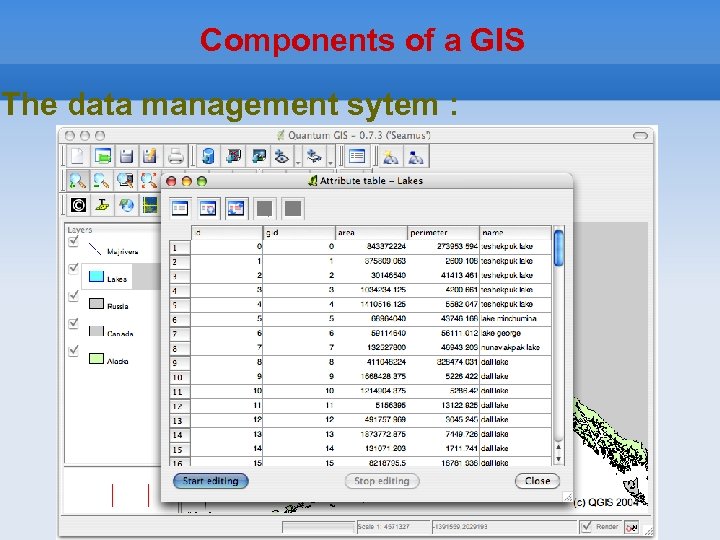Create a new project in QGIS toolbar
The width and height of the screenshot is (720, 540).
78,156
